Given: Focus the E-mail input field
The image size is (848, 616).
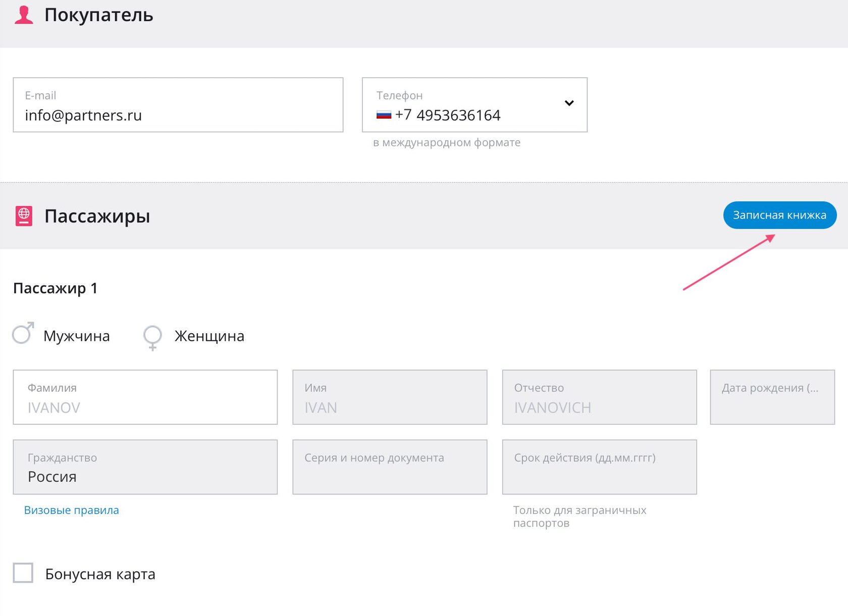Looking at the screenshot, I should point(178,105).
